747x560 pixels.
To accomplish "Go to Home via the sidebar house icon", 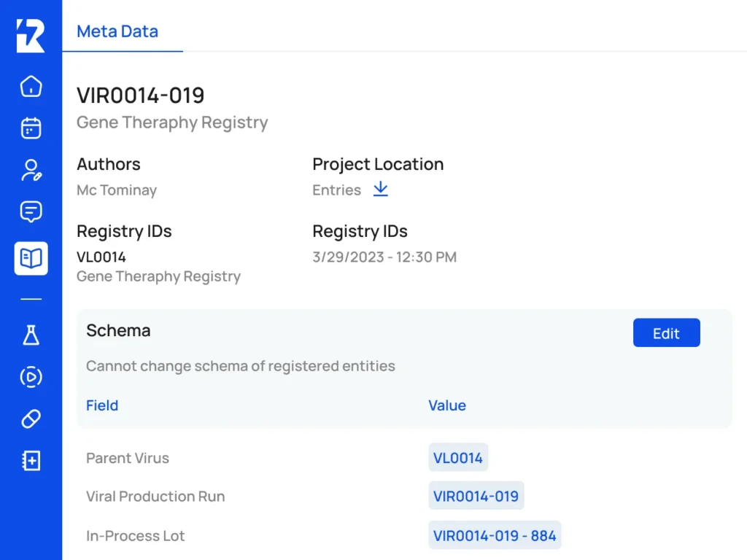I will pos(31,86).
